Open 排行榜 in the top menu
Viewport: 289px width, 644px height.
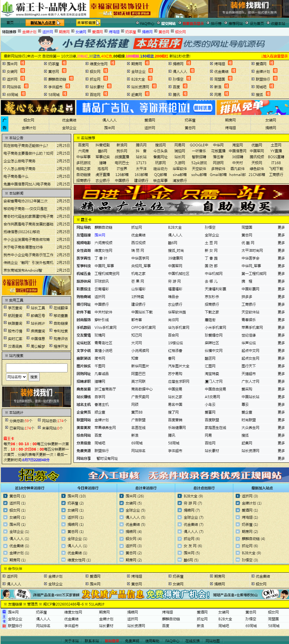tap(216, 24)
